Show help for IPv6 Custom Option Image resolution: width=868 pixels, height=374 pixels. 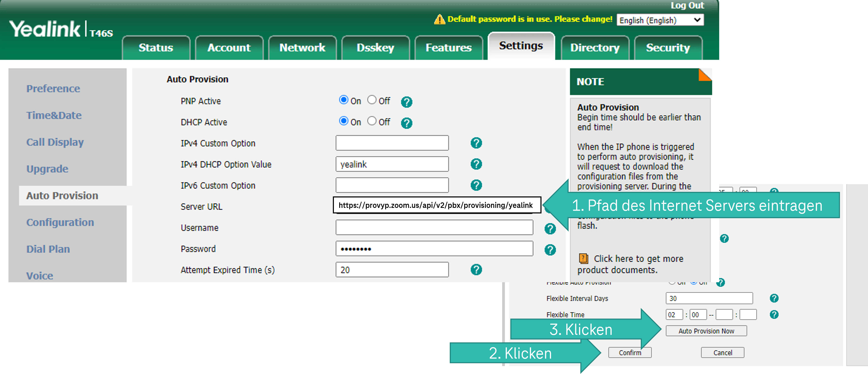click(476, 185)
